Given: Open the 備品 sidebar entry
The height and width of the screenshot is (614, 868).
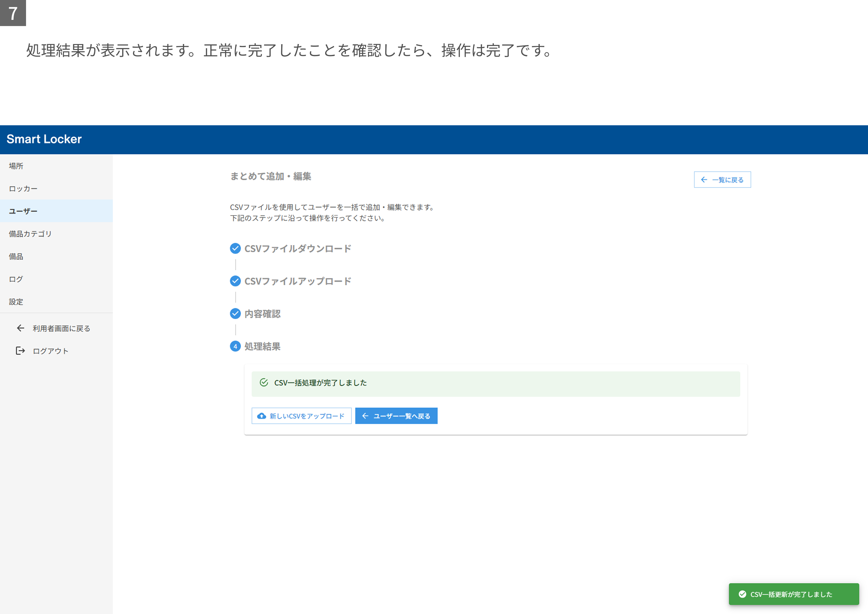Looking at the screenshot, I should coord(56,256).
